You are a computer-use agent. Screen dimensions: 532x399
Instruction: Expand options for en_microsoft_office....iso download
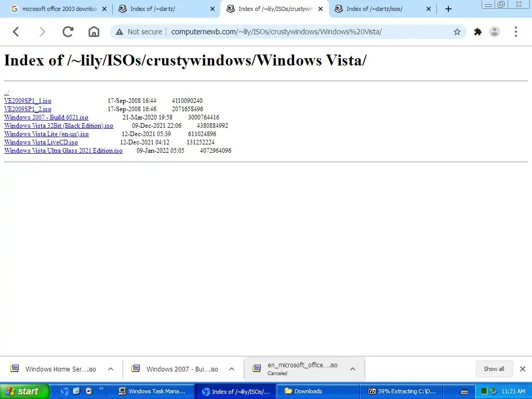tap(353, 369)
